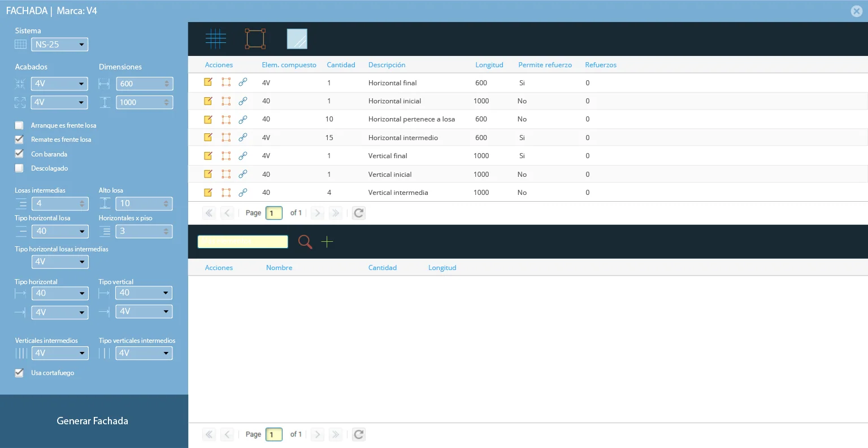Click the link icon for Horizontal inicial row
Screen dimensions: 868x448
coord(243,101)
